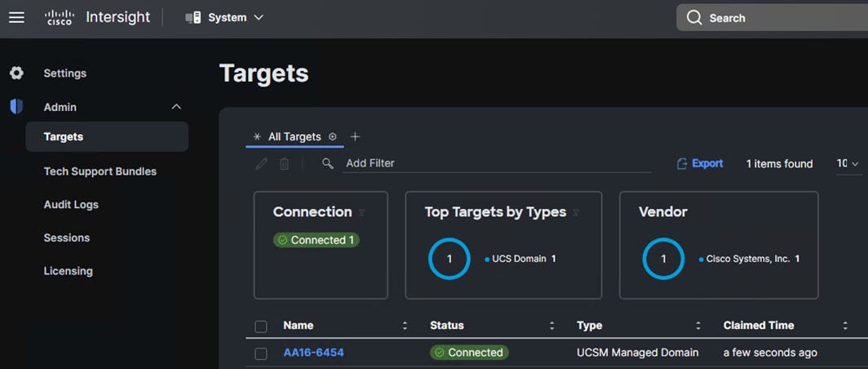868x369 pixels.
Task: Open the System service dropdown
Action: [x=224, y=17]
